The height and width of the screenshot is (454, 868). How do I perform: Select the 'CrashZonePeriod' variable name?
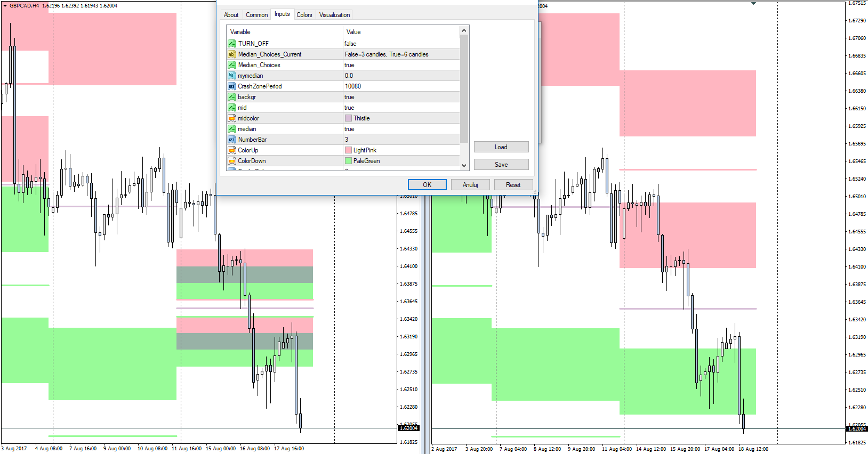pyautogui.click(x=260, y=86)
